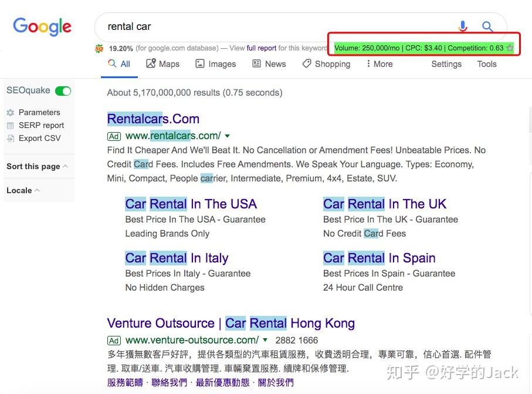Click the 聯絡我們 sitelink
The height and width of the screenshot is (394, 532).
pos(170,382)
